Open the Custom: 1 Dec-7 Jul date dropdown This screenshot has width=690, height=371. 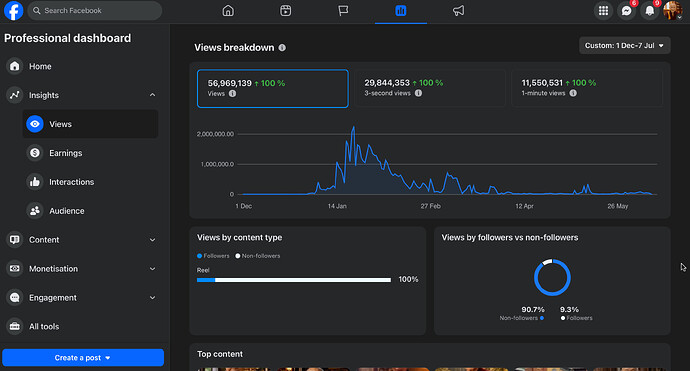(624, 45)
